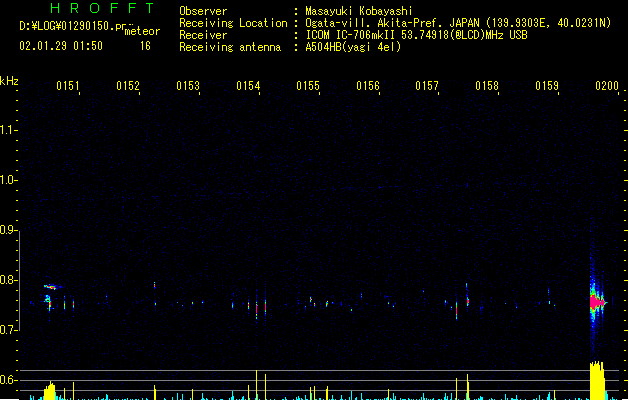Select the log file path D:¥LOG¥01290150
629x400 pixels.
[x=67, y=26]
